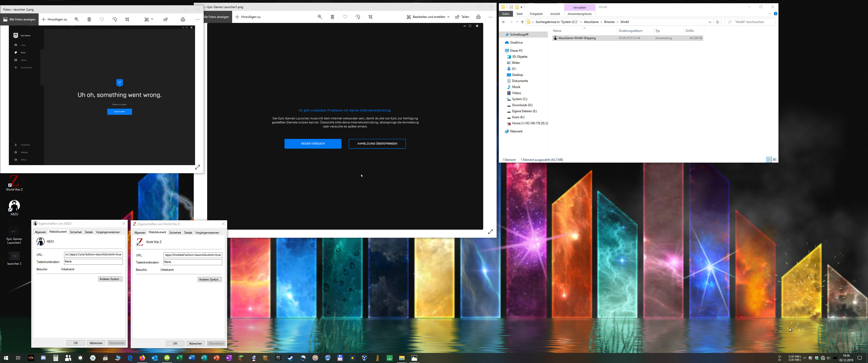
Task: Switch to the Ansicht ribbon tab
Action: (555, 14)
